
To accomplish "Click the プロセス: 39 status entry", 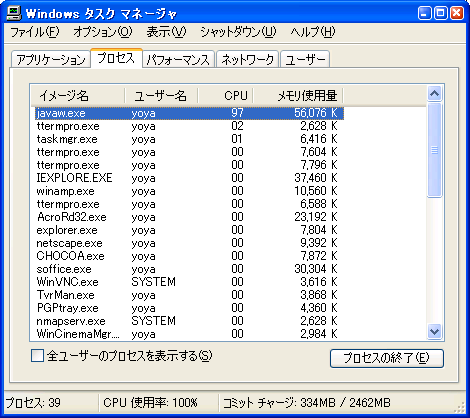I will (x=33, y=403).
